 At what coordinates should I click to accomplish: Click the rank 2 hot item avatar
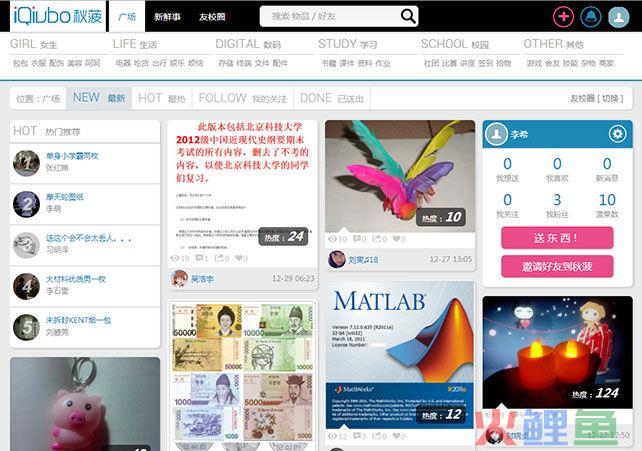point(26,204)
